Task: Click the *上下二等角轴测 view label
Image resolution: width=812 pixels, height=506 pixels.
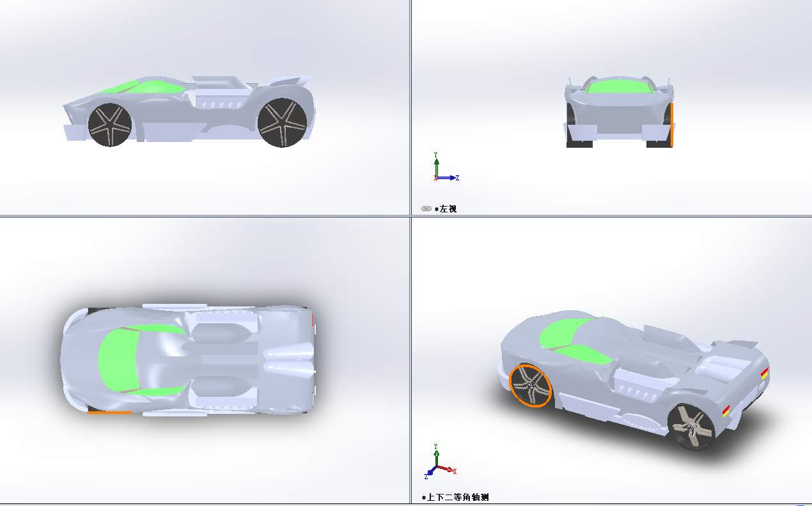Action: coord(455,497)
